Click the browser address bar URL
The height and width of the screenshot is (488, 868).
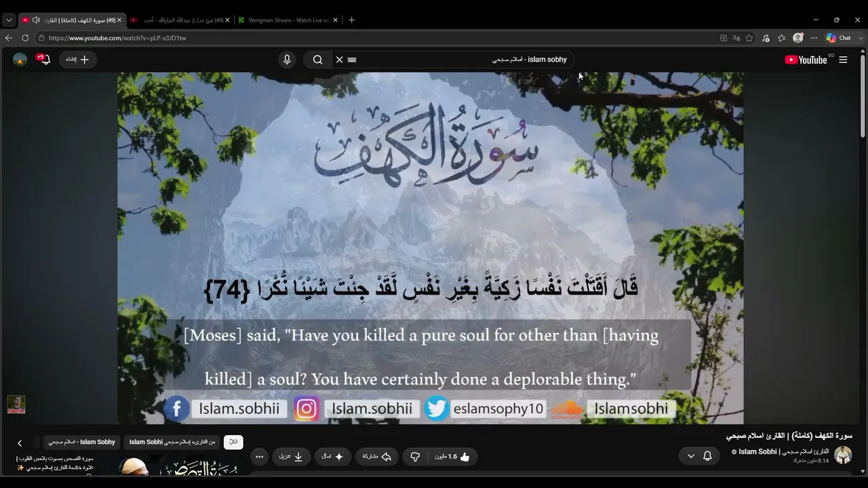(x=117, y=38)
